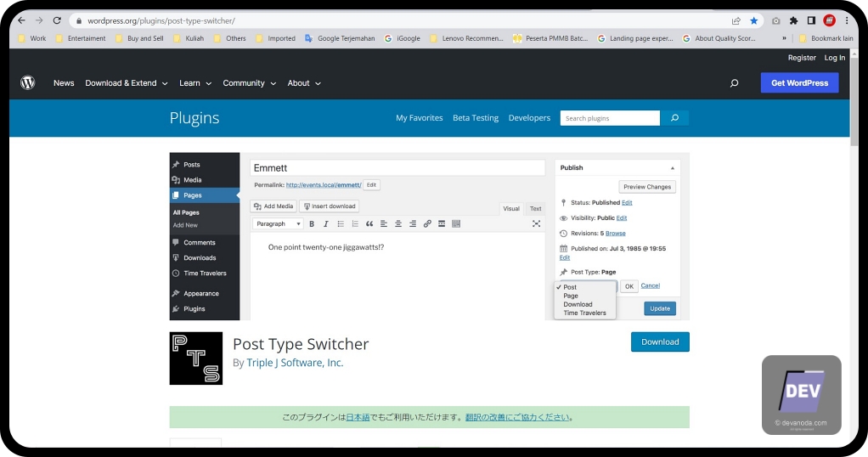868x457 pixels.
Task: Open the Landing page exper... bookmark
Action: click(x=635, y=38)
